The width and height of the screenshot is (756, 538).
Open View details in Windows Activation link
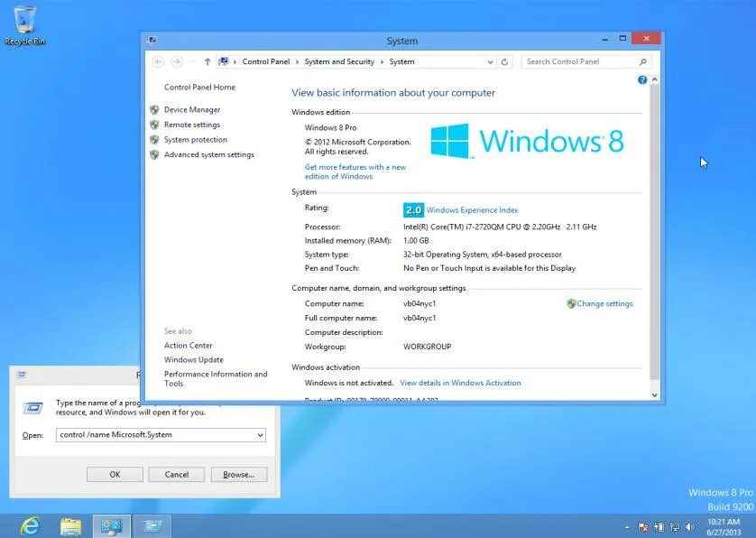tap(460, 383)
